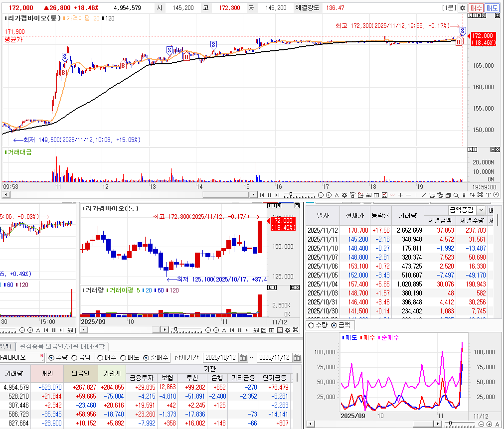Click the red wavy lines icon in chart toolbar
Image resolution: width=504 pixels, height=429 pixels.
[x=392, y=195]
